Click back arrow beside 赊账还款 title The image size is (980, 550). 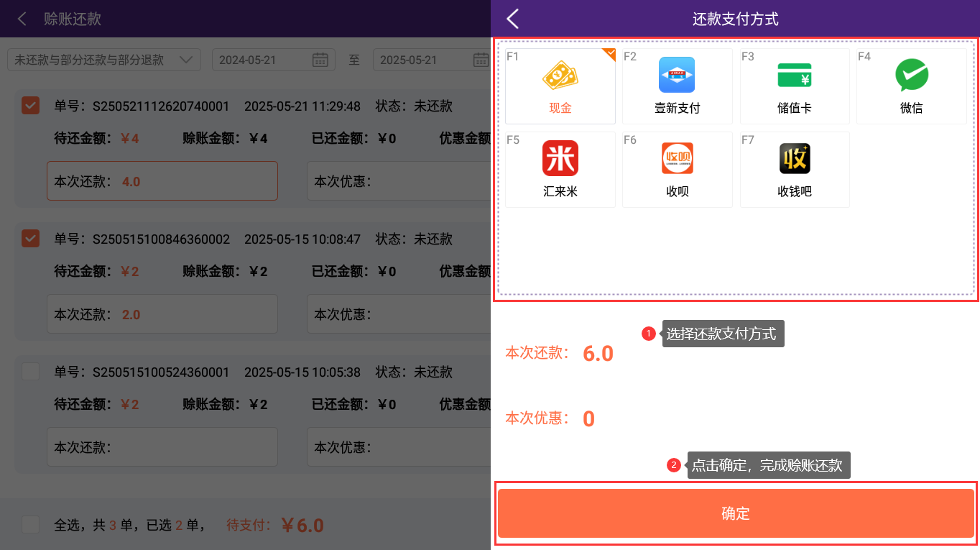pyautogui.click(x=22, y=19)
